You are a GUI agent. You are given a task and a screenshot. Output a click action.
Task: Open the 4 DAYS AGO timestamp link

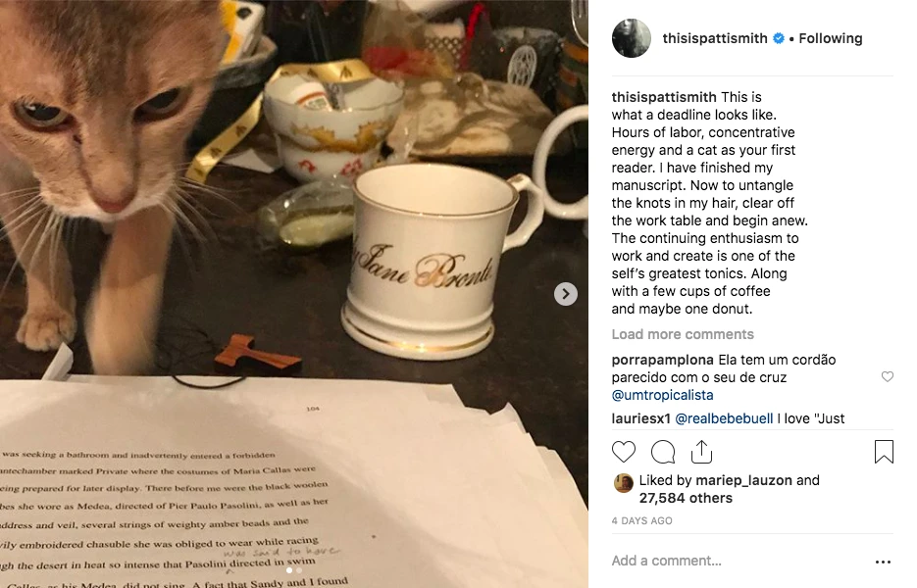click(641, 520)
